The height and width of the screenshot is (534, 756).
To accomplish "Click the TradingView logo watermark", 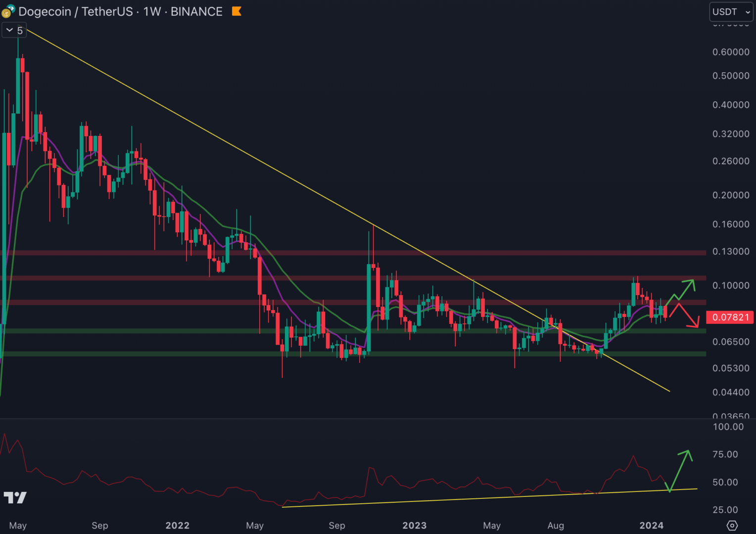I will click(15, 497).
